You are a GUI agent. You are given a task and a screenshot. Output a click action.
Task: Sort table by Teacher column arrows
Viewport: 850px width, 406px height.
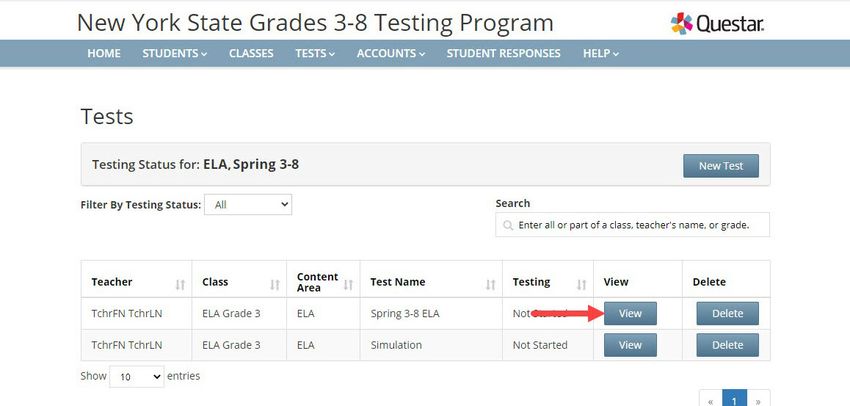click(181, 285)
